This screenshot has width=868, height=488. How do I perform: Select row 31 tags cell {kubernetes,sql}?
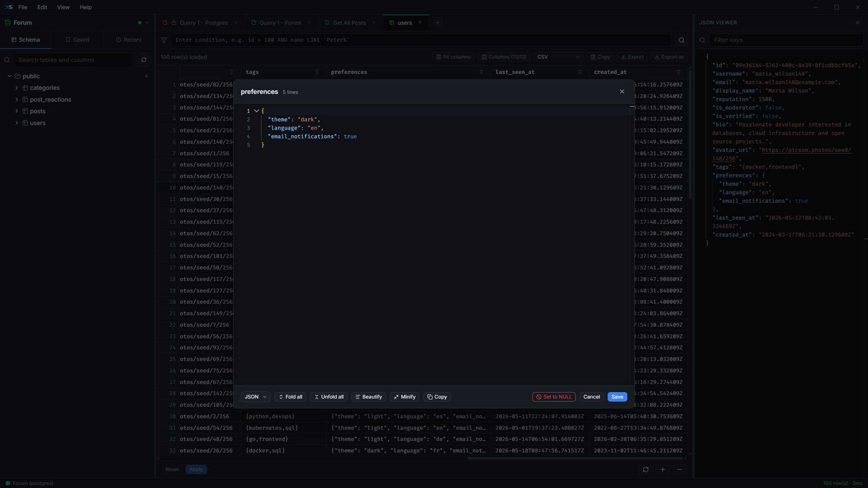coord(284,428)
